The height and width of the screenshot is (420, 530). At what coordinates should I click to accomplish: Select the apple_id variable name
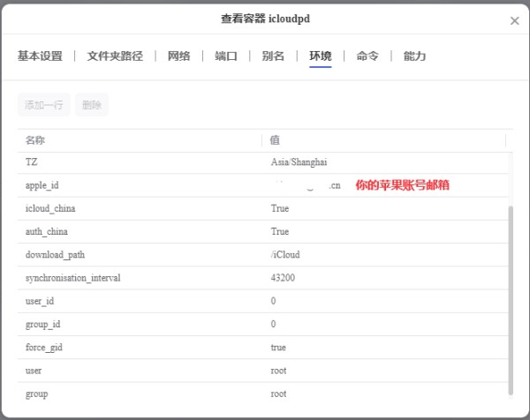pos(42,185)
